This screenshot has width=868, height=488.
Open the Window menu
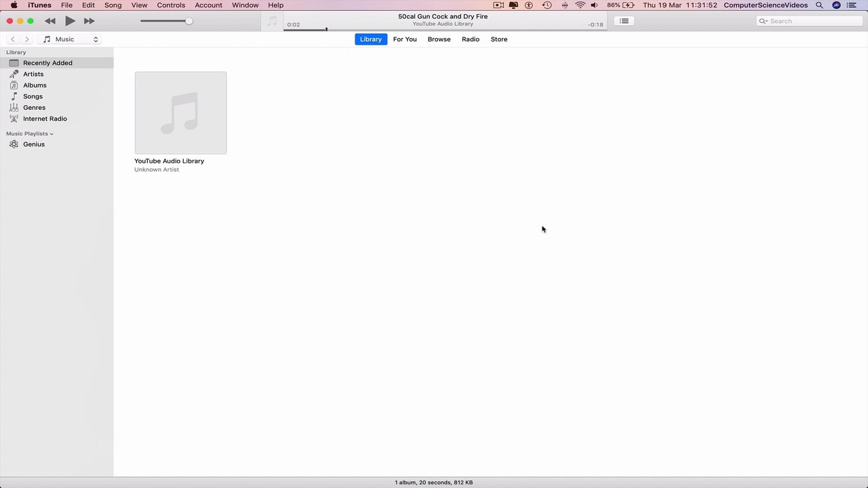click(245, 5)
